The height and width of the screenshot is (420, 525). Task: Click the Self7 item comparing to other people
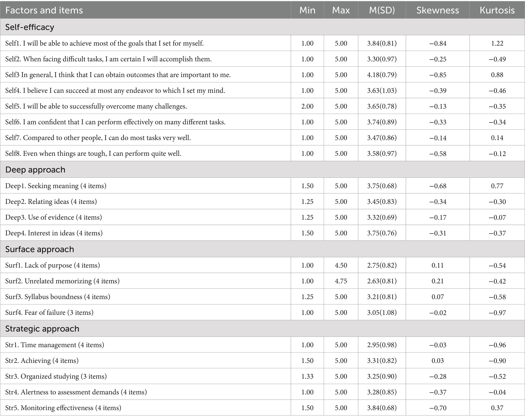pyautogui.click(x=98, y=138)
